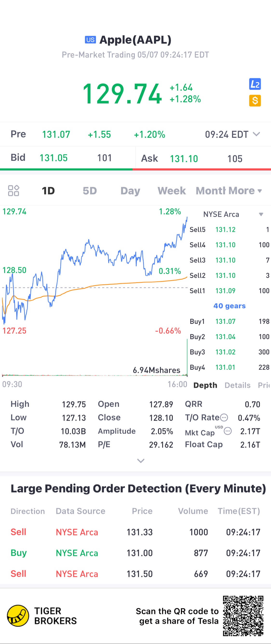
Task: Tap the Ask price 131.10
Action: [184, 159]
